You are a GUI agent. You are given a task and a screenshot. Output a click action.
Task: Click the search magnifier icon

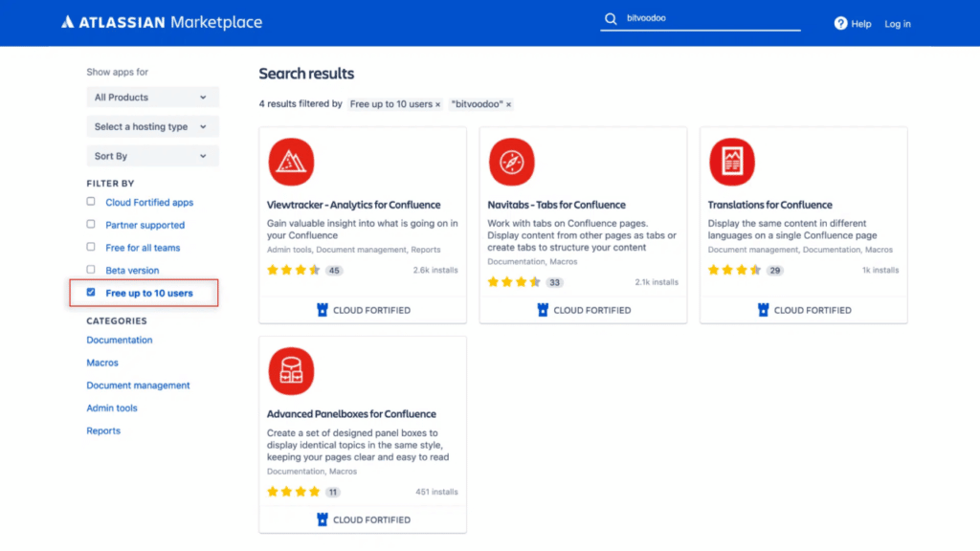[x=611, y=18]
